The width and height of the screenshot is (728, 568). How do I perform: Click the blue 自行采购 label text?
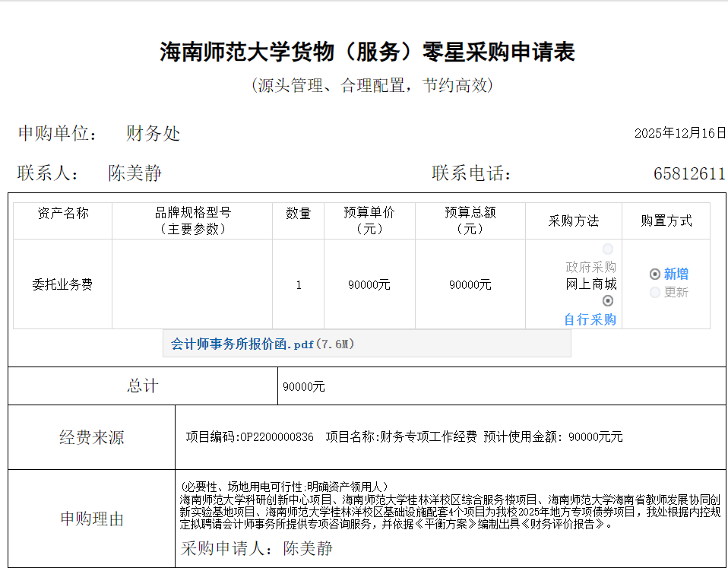pyautogui.click(x=590, y=319)
